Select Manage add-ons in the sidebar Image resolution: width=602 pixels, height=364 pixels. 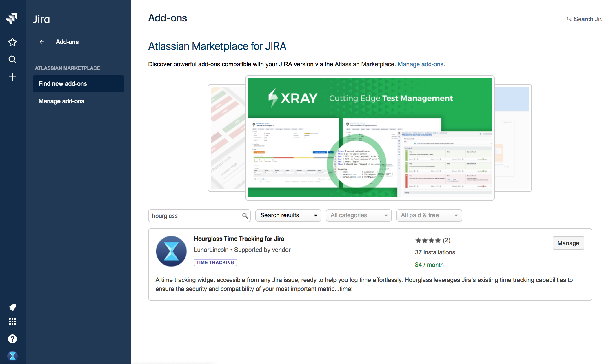(x=79, y=101)
